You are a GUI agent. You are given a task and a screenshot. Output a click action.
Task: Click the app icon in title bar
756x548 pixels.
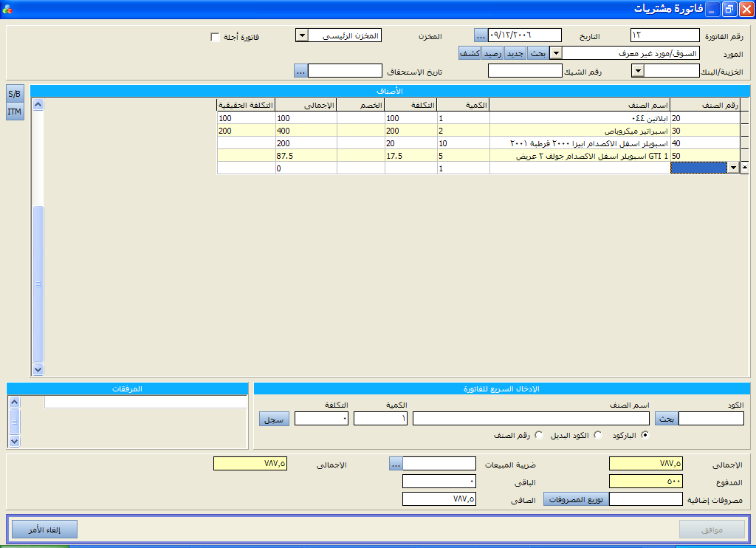click(x=7, y=8)
